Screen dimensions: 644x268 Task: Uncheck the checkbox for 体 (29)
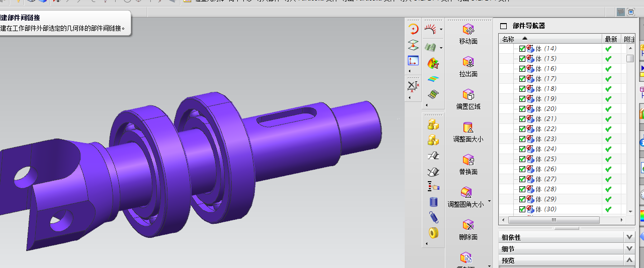522,199
